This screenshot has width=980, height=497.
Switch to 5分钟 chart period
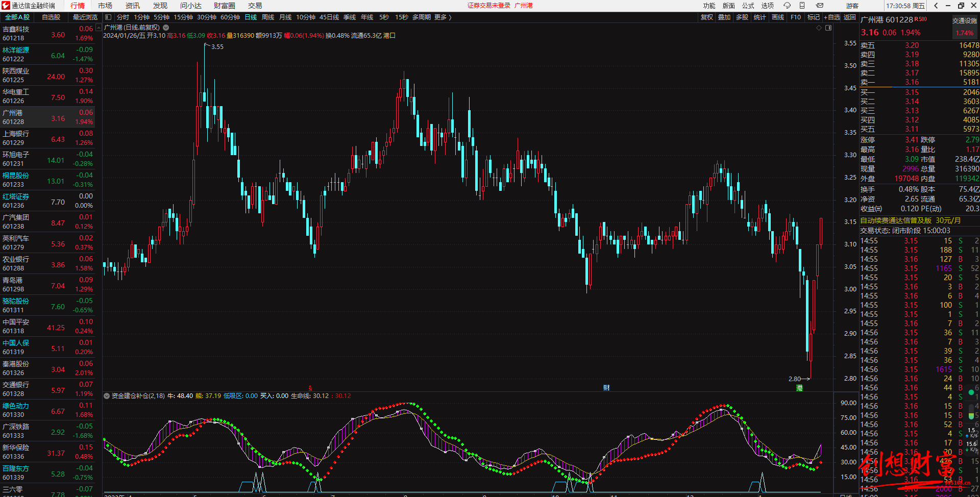point(161,17)
